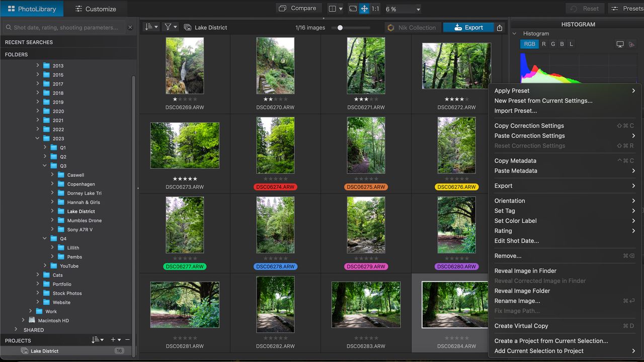Click the Compare button
This screenshot has width=644, height=362.
point(298,9)
